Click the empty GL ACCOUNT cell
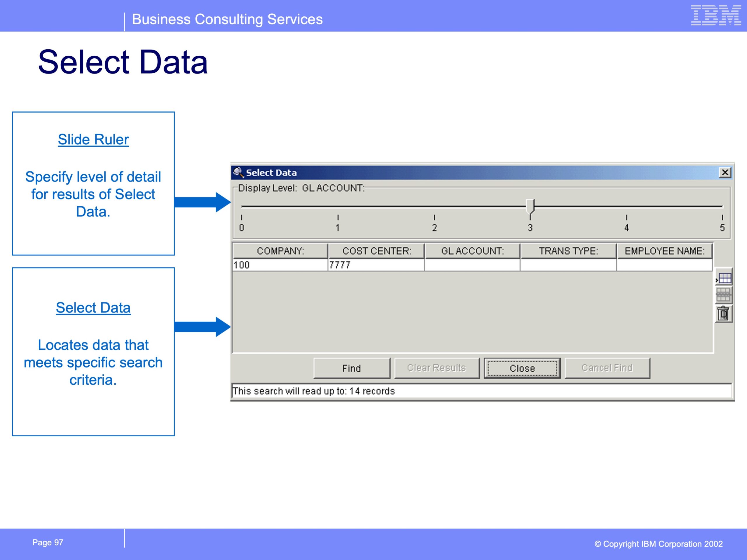This screenshot has height=560, width=747. 472,265
